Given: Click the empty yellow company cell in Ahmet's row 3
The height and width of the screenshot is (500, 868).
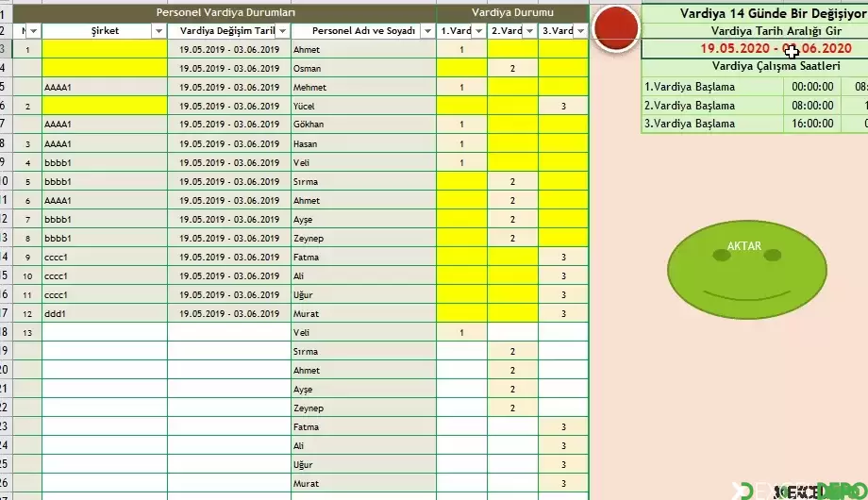Looking at the screenshot, I should point(105,50).
